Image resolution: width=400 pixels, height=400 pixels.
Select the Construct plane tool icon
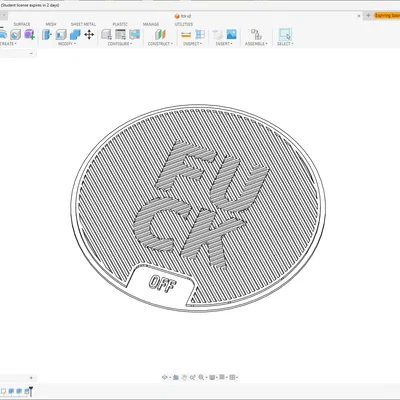click(160, 34)
